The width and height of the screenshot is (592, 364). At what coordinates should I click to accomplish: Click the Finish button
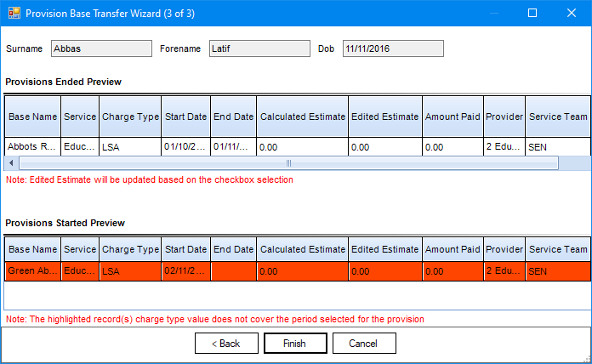(x=295, y=343)
